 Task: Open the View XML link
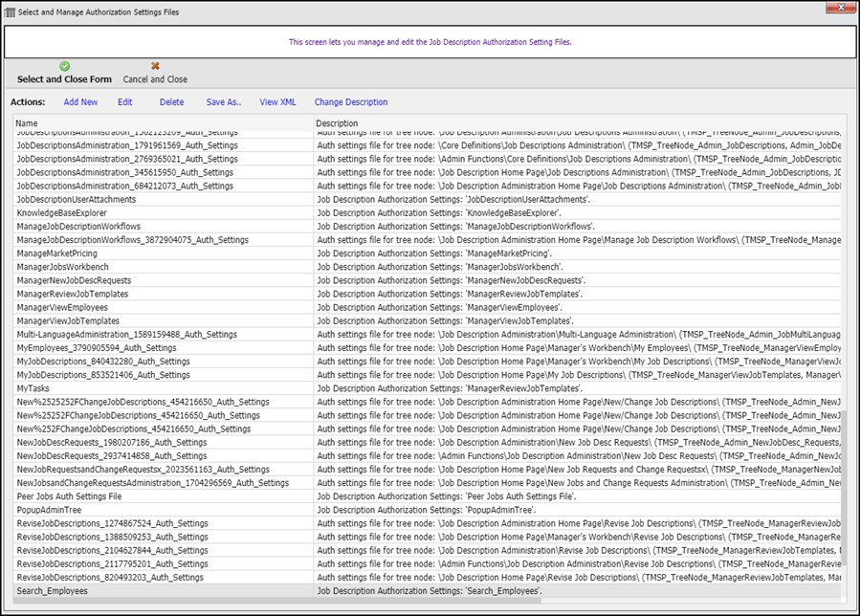tap(277, 102)
